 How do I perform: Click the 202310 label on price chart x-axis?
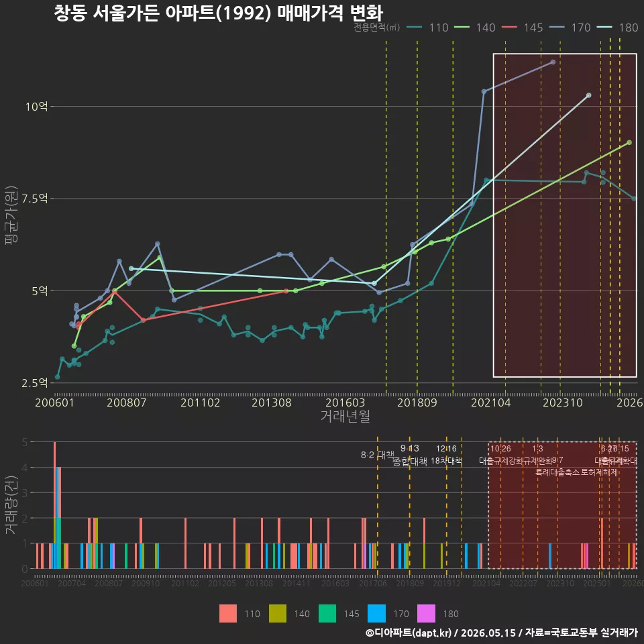tap(563, 402)
